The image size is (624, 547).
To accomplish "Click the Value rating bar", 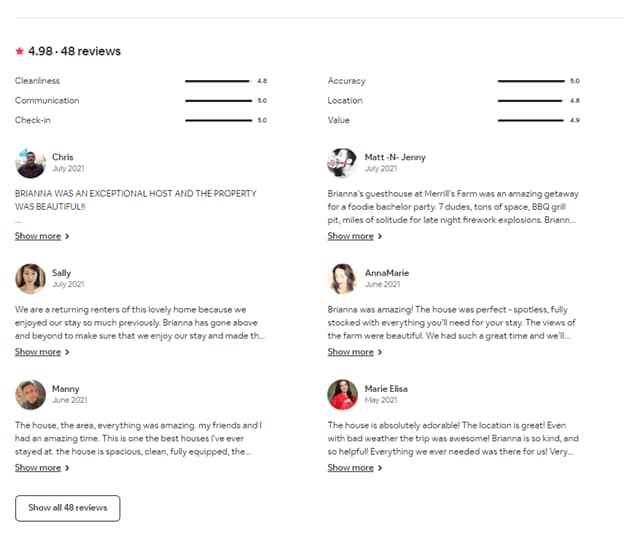I will point(531,120).
